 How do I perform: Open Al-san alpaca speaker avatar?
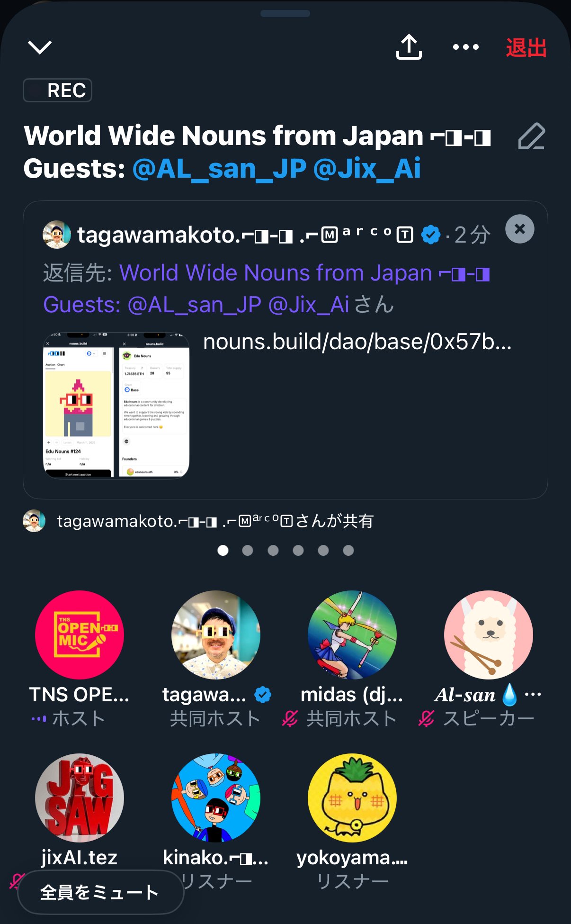[489, 634]
